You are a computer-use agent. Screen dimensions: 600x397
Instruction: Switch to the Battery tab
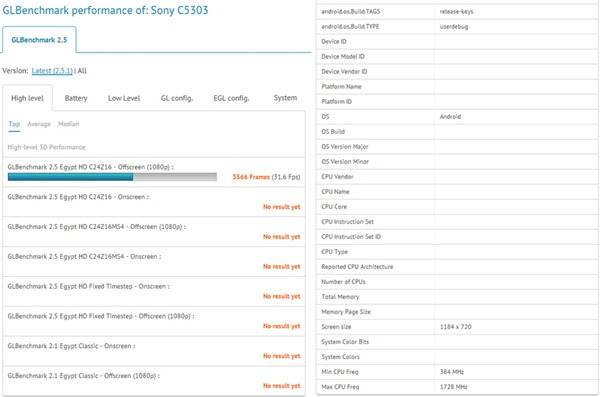76,98
